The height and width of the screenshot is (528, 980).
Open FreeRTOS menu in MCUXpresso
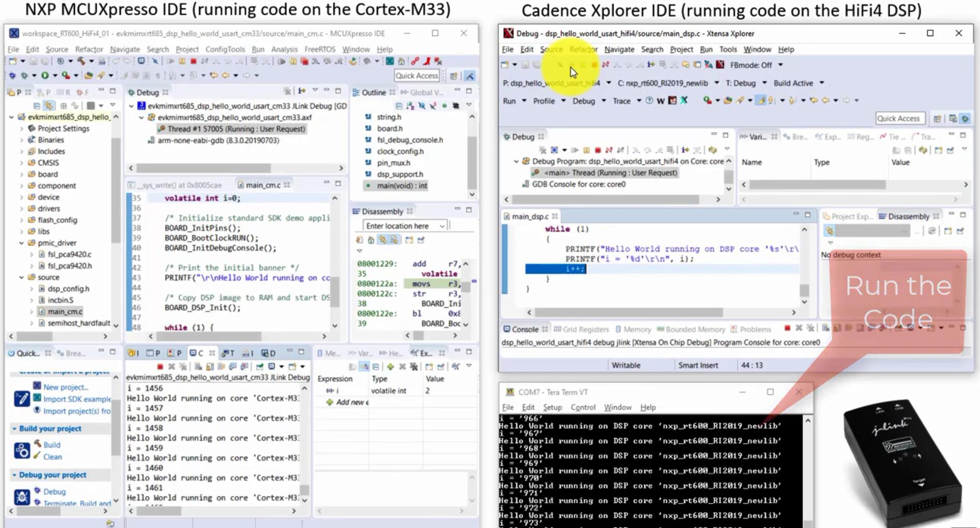tap(320, 49)
